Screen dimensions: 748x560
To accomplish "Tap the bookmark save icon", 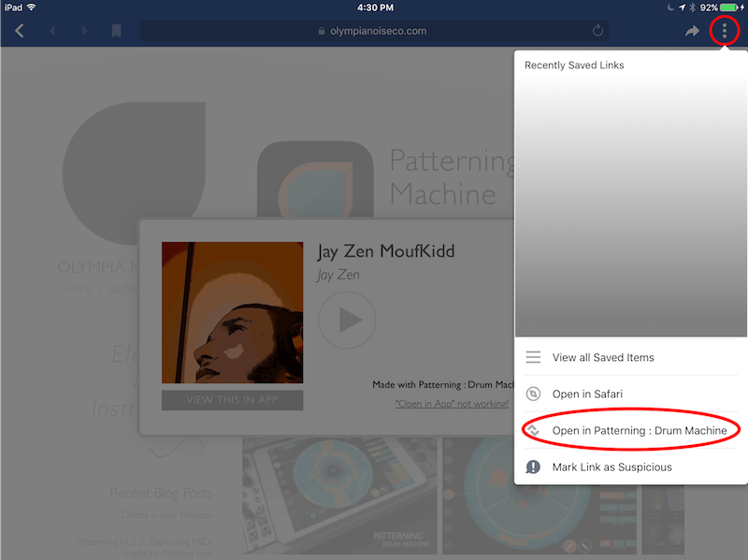I will (116, 31).
